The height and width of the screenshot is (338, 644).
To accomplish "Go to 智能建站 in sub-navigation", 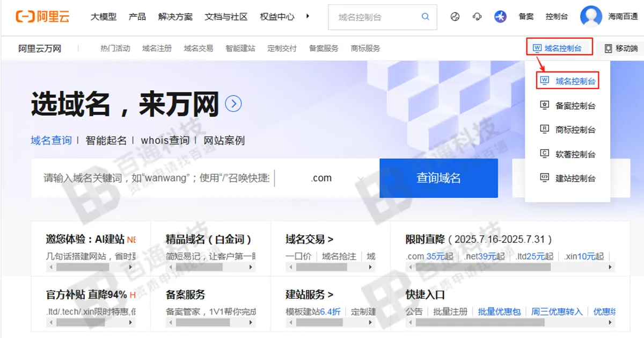I will (240, 48).
